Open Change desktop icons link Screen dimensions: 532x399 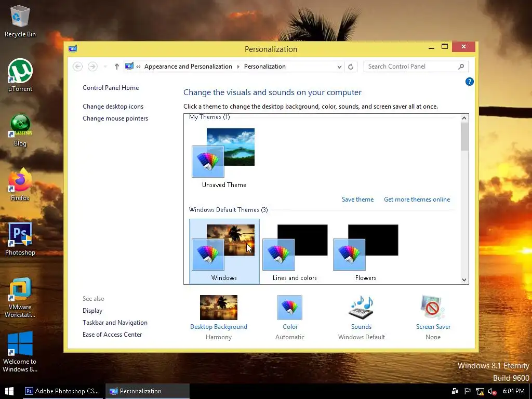pos(113,107)
